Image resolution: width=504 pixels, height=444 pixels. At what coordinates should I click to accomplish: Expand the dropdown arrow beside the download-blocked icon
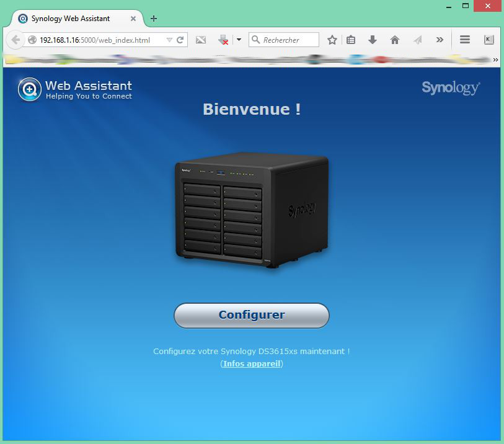[x=239, y=40]
